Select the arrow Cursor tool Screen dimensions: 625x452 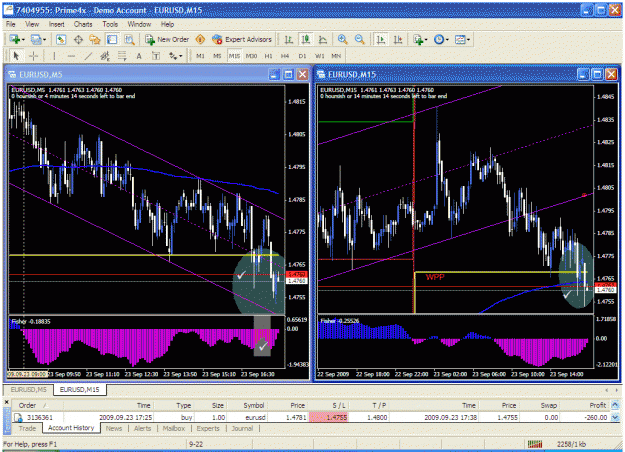point(16,56)
